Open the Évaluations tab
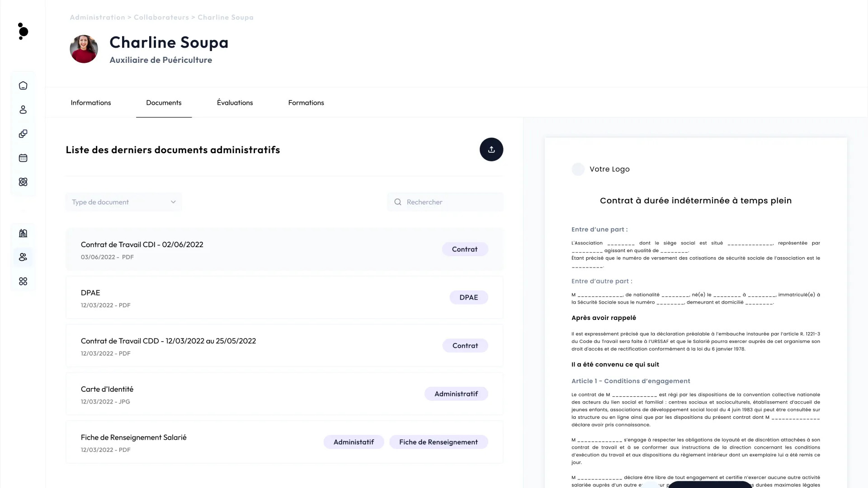Viewport: 868px width, 488px height. coord(235,103)
